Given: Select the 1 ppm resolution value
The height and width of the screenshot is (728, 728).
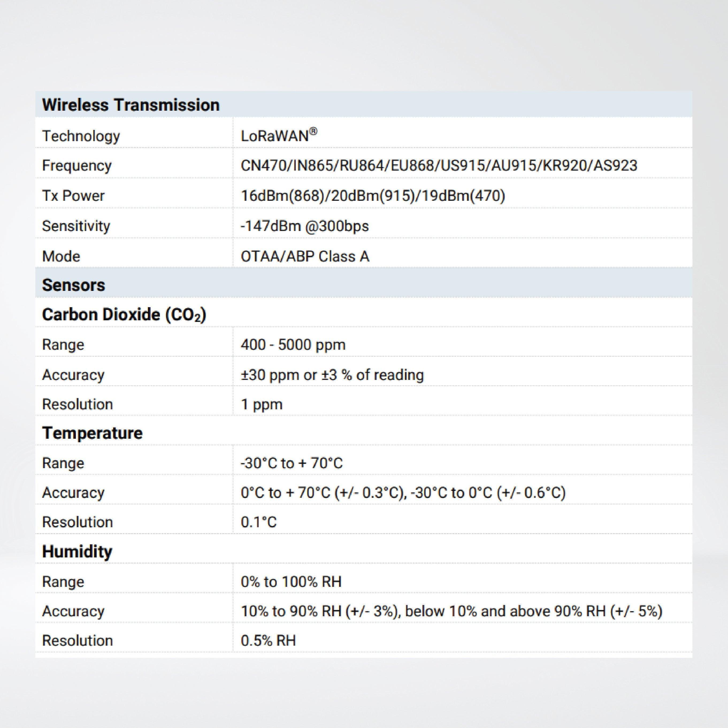Looking at the screenshot, I should click(x=262, y=403).
